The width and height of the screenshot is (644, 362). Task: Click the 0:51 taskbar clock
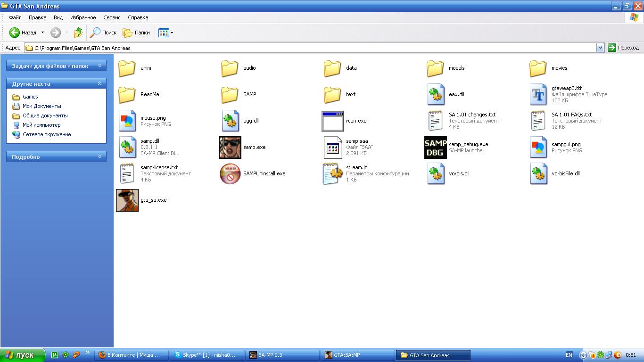[631, 355]
